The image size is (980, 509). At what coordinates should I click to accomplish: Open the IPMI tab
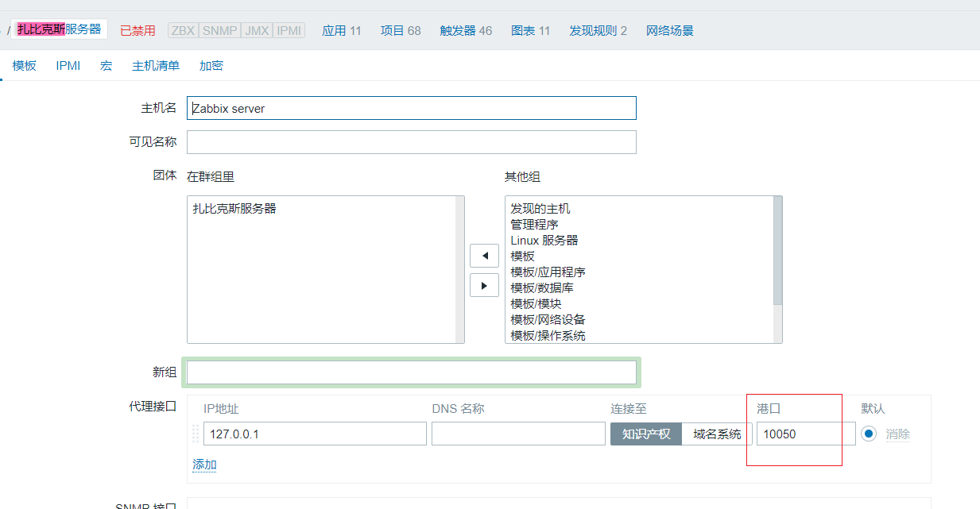(x=68, y=66)
